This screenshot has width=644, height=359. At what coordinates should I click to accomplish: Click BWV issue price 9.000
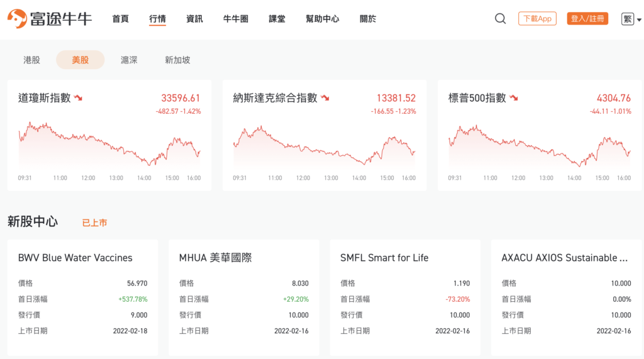139,315
